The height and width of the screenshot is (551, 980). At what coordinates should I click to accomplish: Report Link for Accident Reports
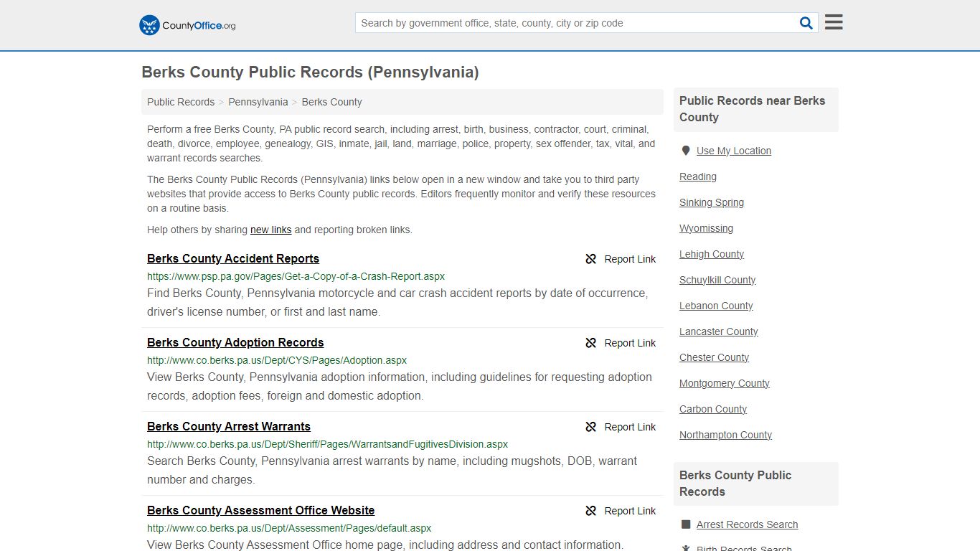(630, 259)
